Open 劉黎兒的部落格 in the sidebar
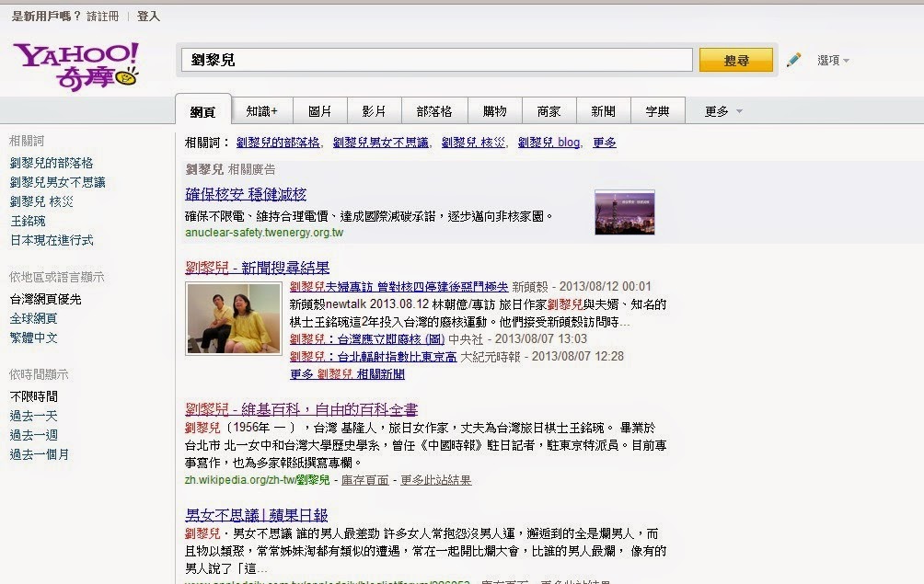 pos(52,163)
